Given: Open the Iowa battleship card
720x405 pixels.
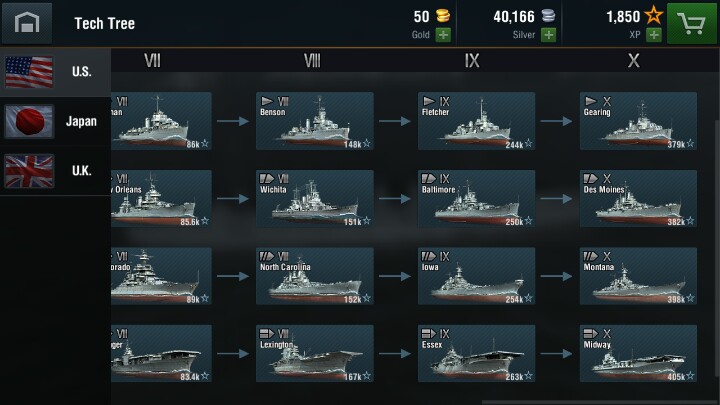Looking at the screenshot, I should pos(476,276).
